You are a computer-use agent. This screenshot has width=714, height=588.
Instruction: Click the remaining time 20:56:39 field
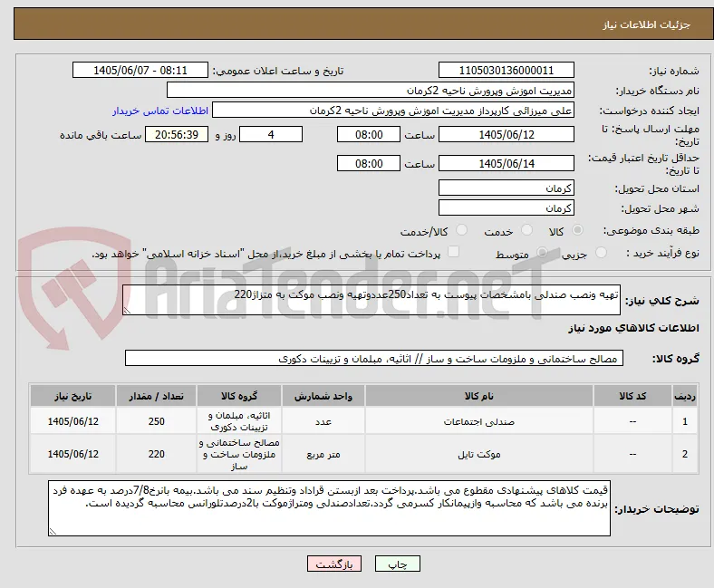click(x=177, y=134)
